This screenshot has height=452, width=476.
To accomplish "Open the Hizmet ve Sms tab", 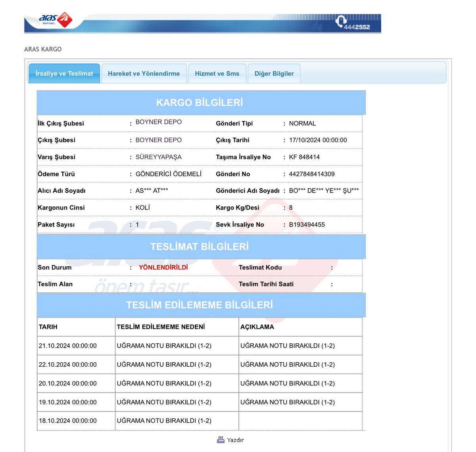I will (217, 73).
